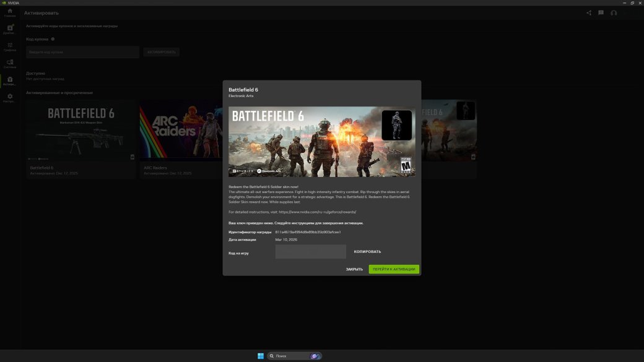Click the ESRB M rating badge on the banner
644x362 pixels.
(406, 166)
